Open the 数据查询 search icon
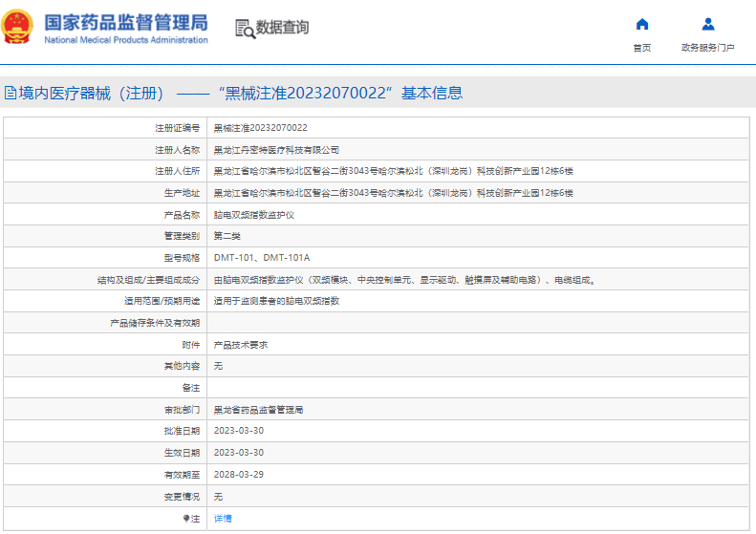Image resolution: width=756 pixels, height=534 pixels. (245, 29)
